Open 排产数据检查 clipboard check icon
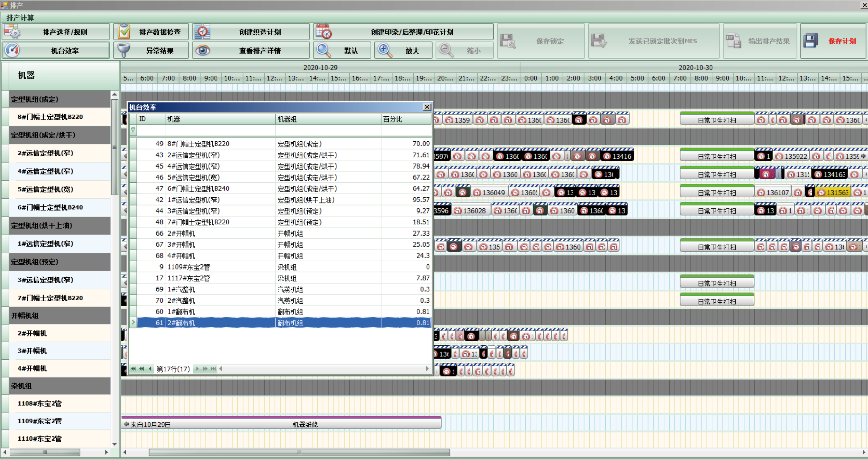The image size is (868, 460). [x=124, y=32]
